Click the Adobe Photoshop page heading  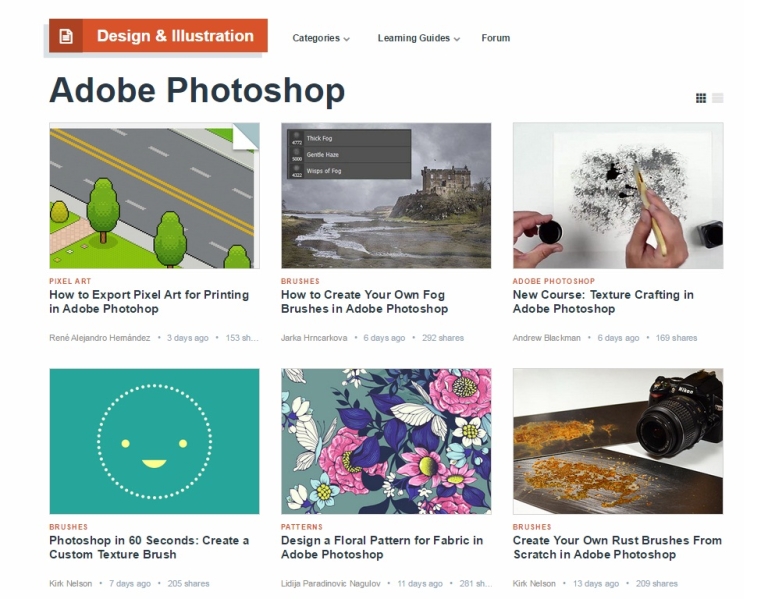[197, 91]
